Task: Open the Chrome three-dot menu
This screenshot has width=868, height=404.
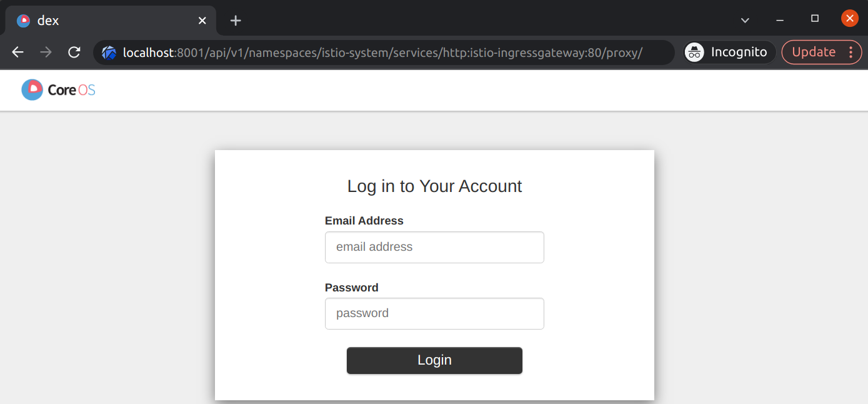Action: 851,53
